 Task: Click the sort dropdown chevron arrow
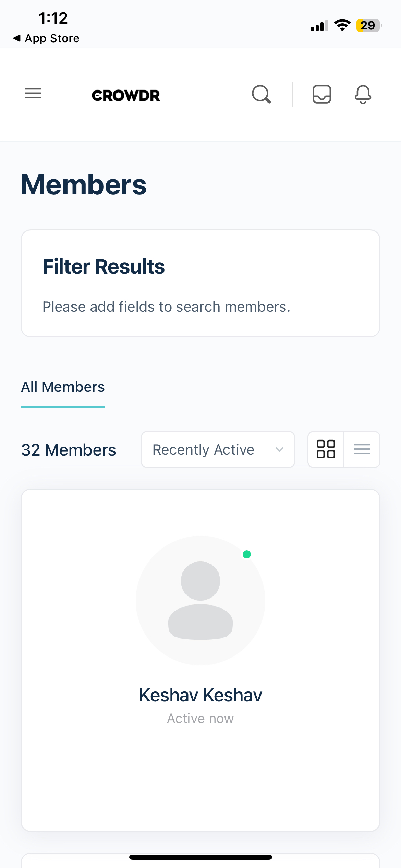(x=280, y=449)
